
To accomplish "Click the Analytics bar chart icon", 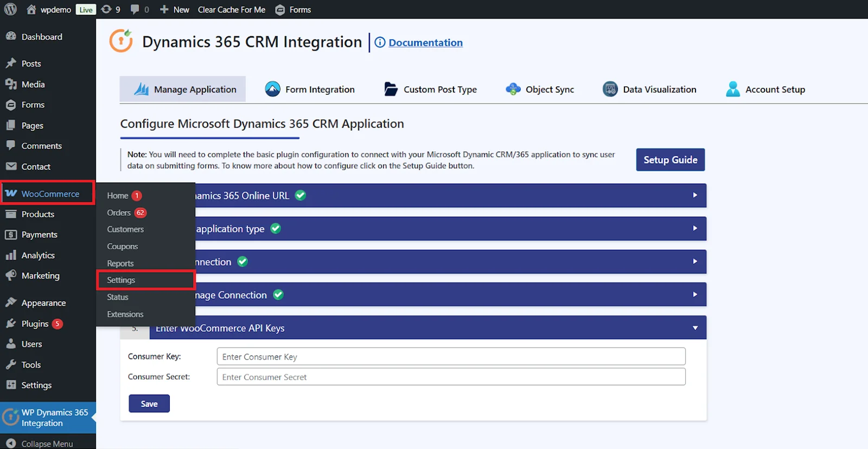I will (11, 255).
